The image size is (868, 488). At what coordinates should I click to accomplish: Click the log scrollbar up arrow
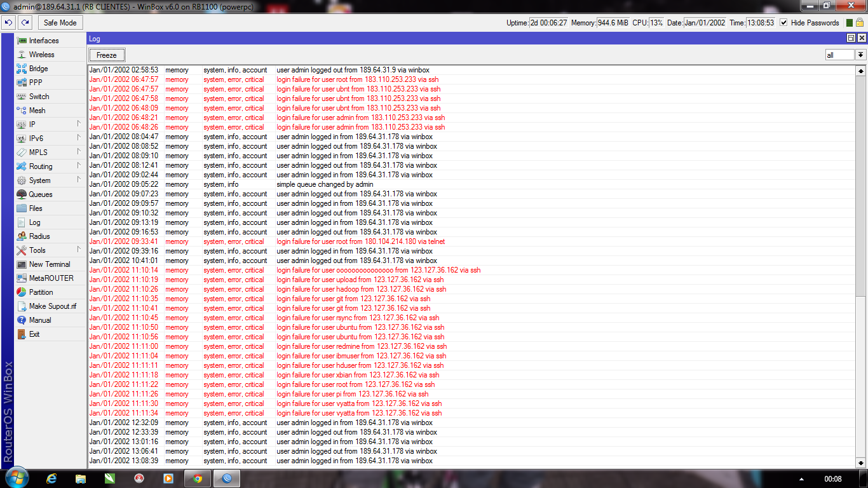[x=861, y=70]
